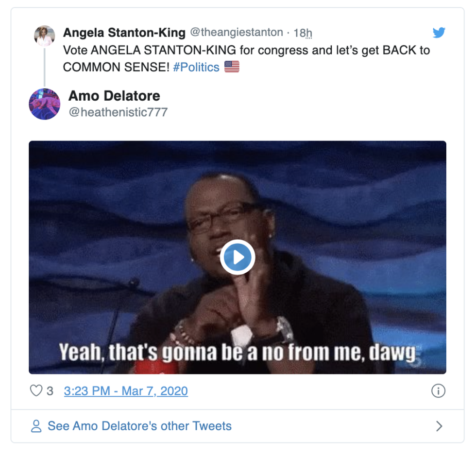Play the GIF with the play button
This screenshot has height=459, width=476.
tap(237, 257)
